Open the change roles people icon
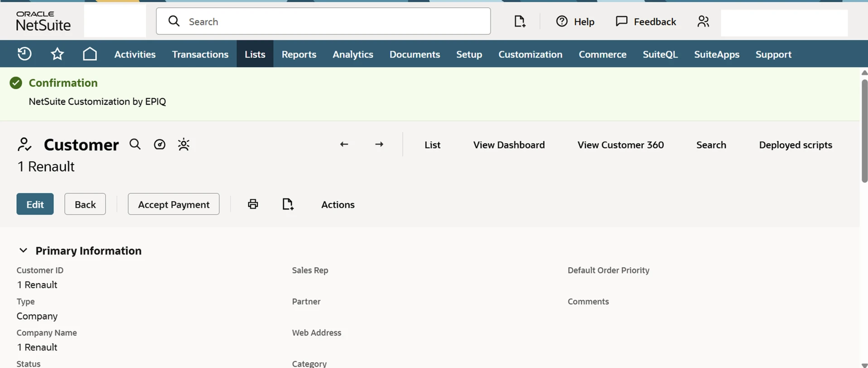868x368 pixels. [x=703, y=21]
